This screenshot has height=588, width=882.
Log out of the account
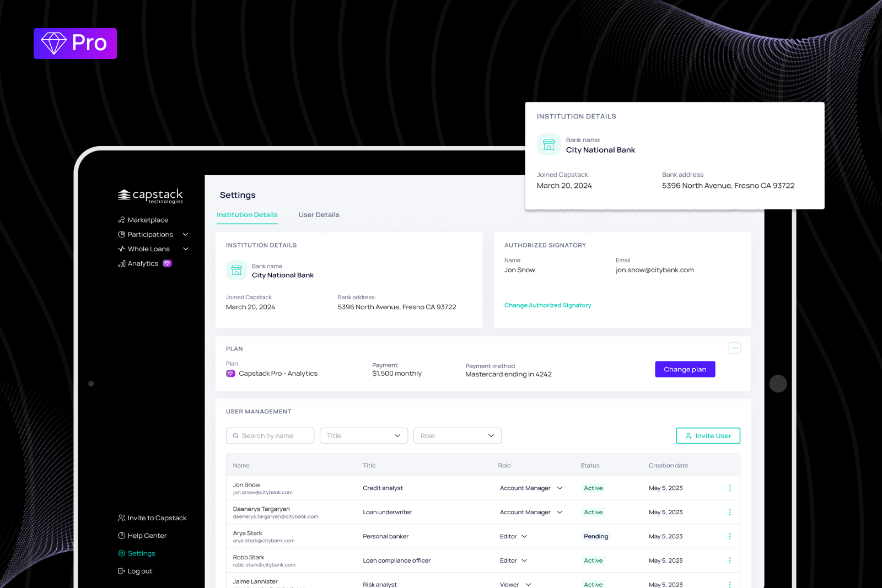(140, 571)
